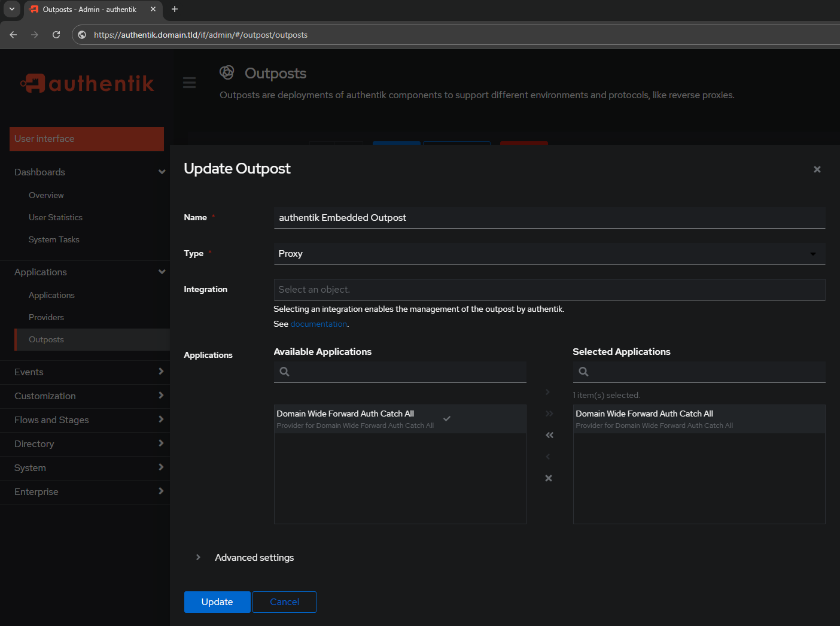Toggle sidebar with hamburger menu icon

tap(189, 83)
